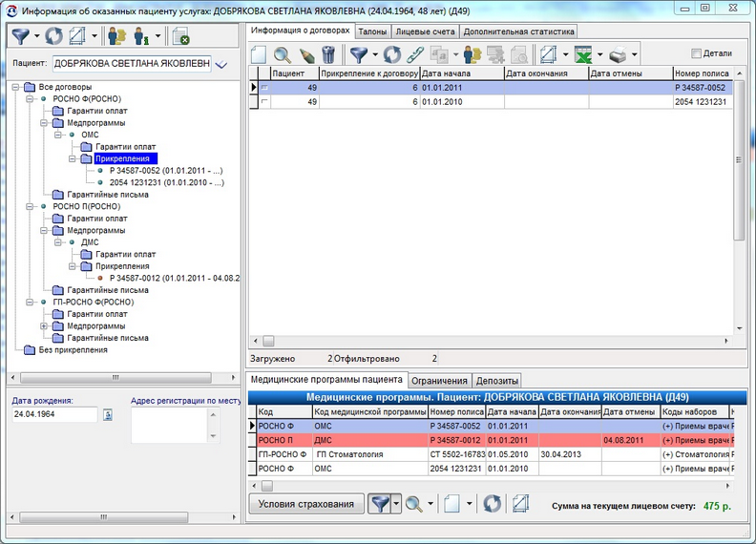Click horizontal scrollbar thumb under medical programs table
756x544 pixels.
tap(266, 486)
